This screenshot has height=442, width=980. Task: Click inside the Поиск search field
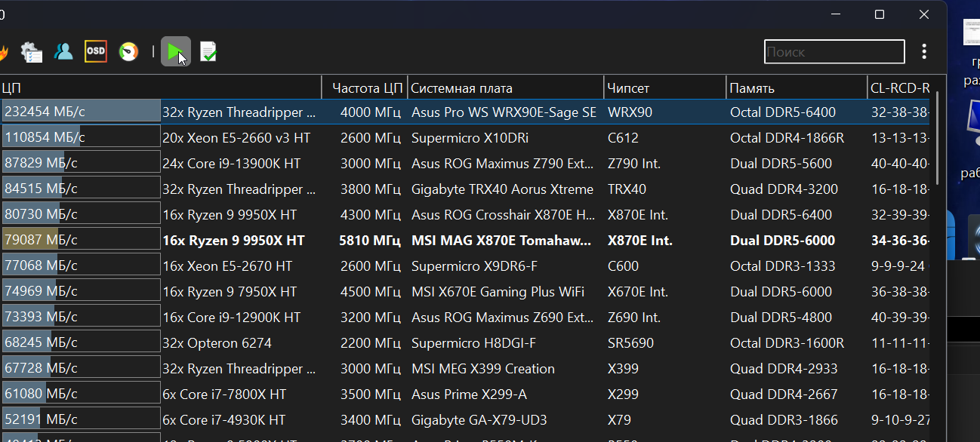pyautogui.click(x=834, y=51)
